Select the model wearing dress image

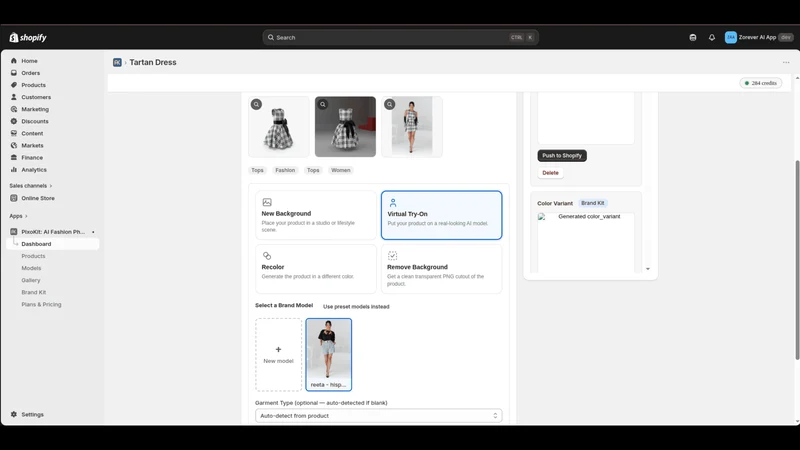412,127
